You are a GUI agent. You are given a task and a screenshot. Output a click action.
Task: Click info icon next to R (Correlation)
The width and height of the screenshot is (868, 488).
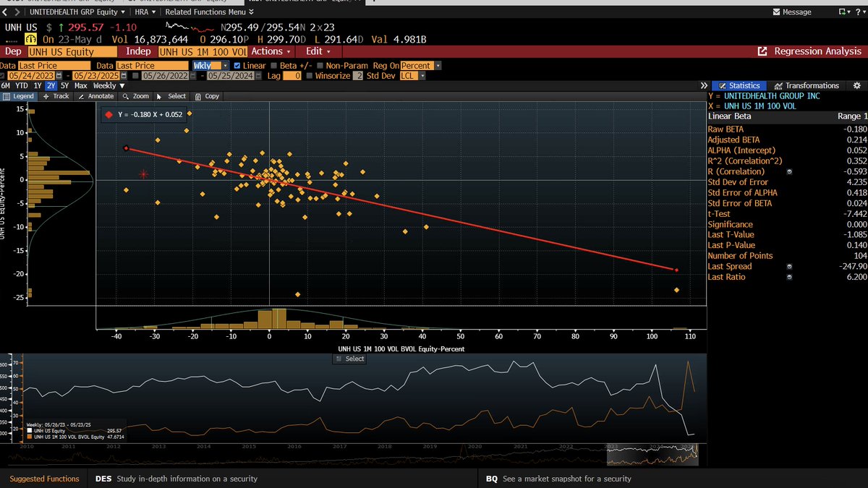click(x=788, y=171)
